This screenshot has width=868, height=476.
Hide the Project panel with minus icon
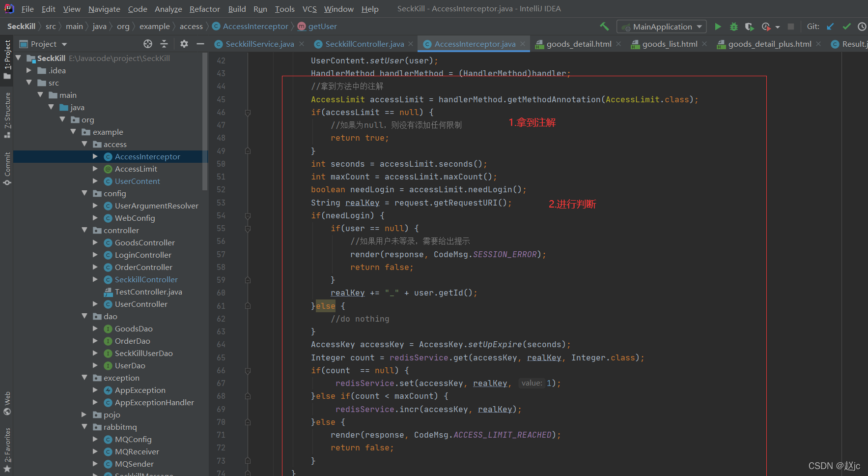click(200, 44)
